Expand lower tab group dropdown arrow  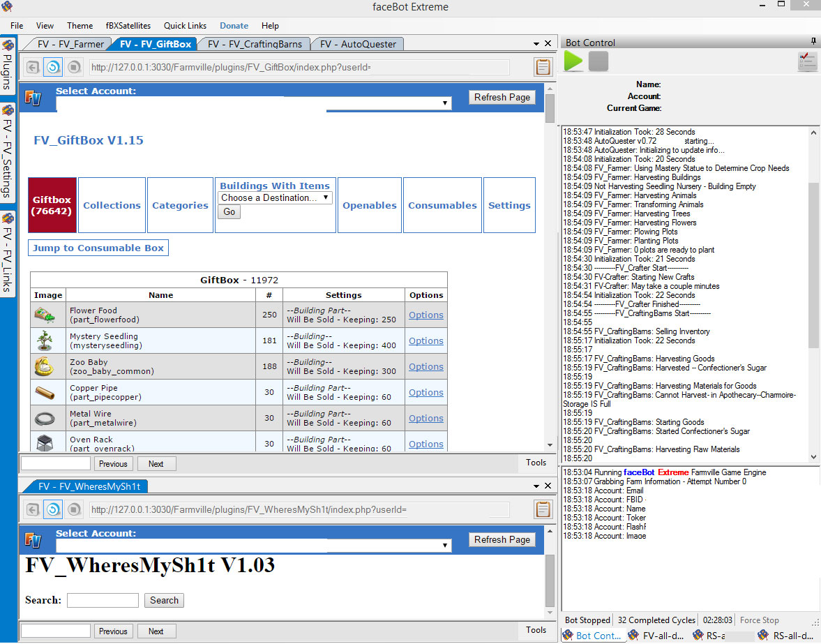(536, 486)
